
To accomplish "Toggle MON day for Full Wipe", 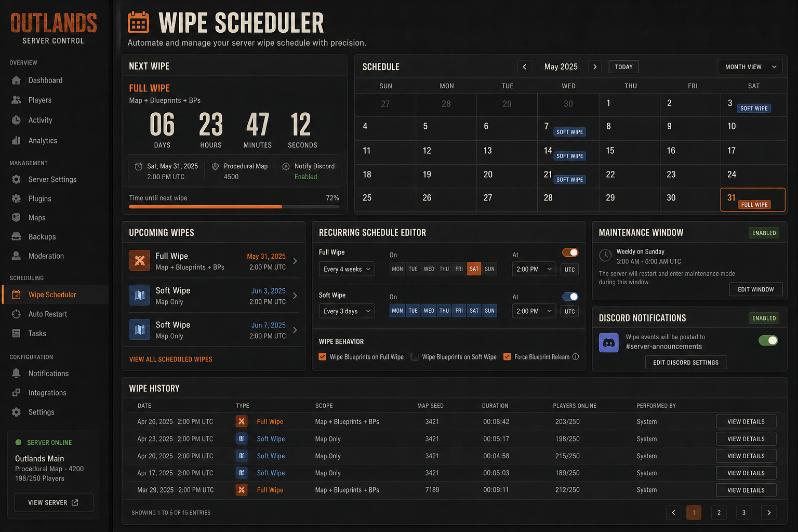I will 397,269.
